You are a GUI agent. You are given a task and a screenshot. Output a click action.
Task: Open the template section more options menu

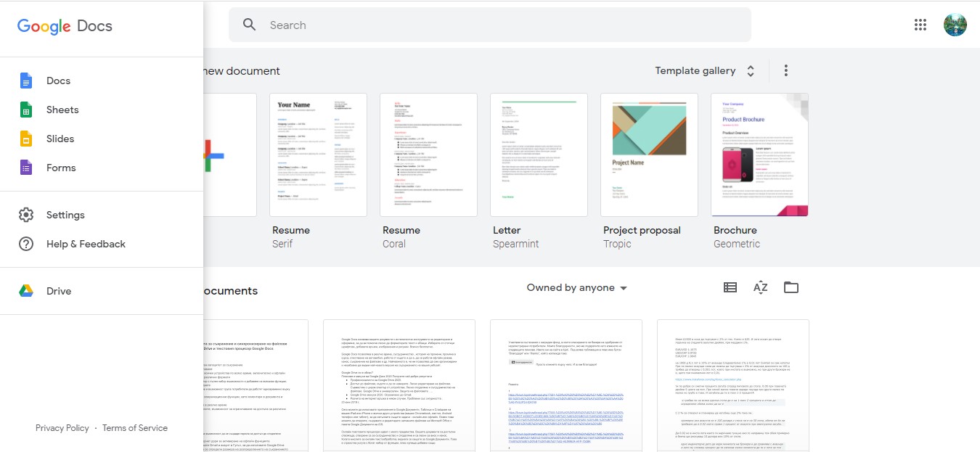click(785, 70)
